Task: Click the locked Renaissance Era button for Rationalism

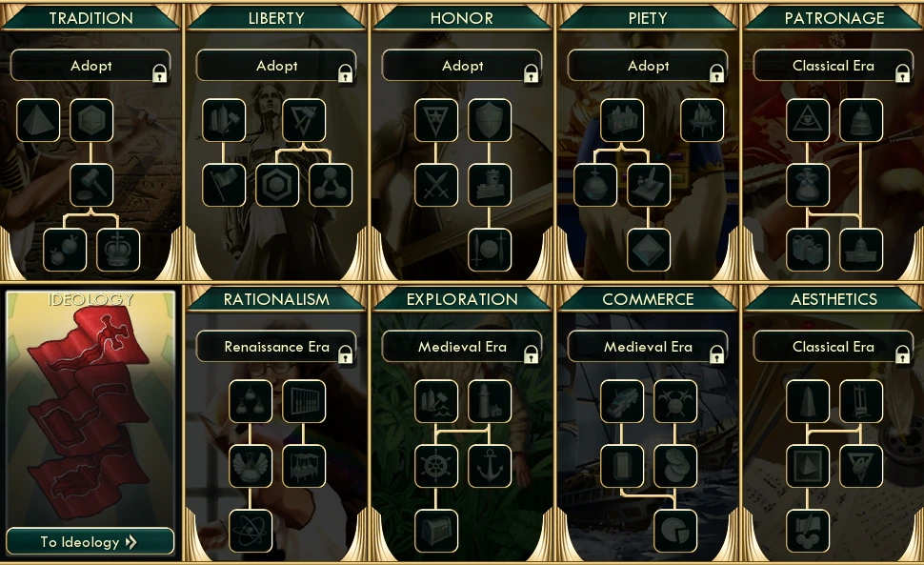Action: (276, 347)
